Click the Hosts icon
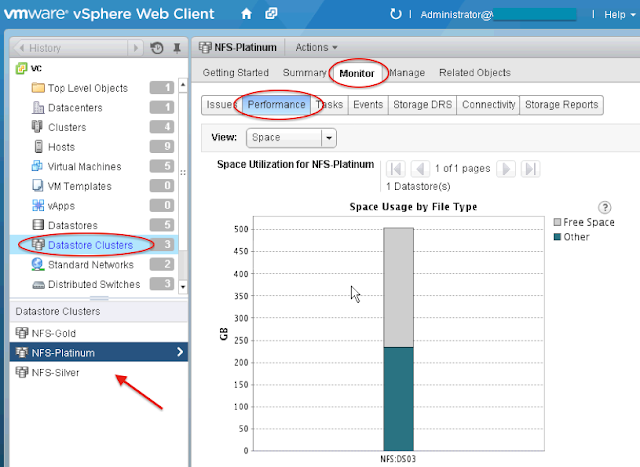Image resolution: width=640 pixels, height=467 pixels. [38, 147]
